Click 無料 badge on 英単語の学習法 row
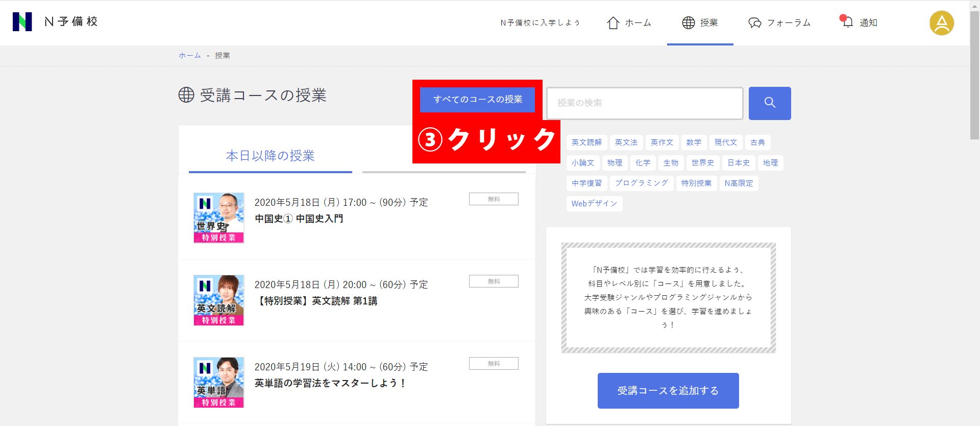 point(494,364)
